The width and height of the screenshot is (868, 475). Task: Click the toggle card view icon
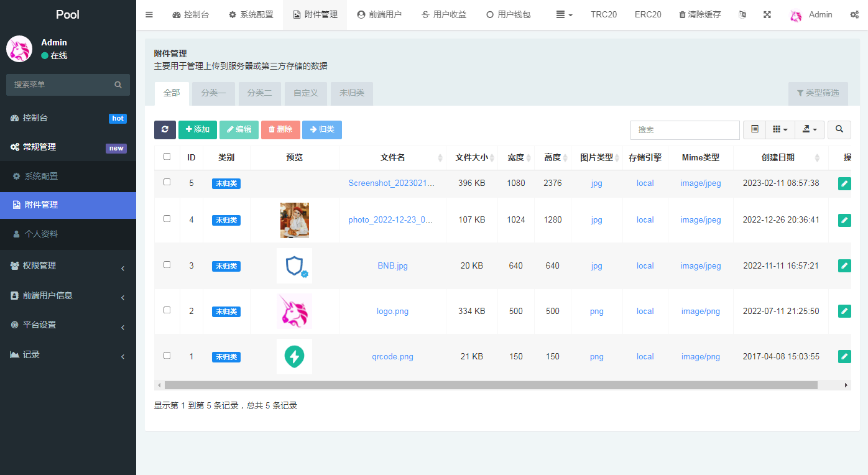pyautogui.click(x=754, y=129)
